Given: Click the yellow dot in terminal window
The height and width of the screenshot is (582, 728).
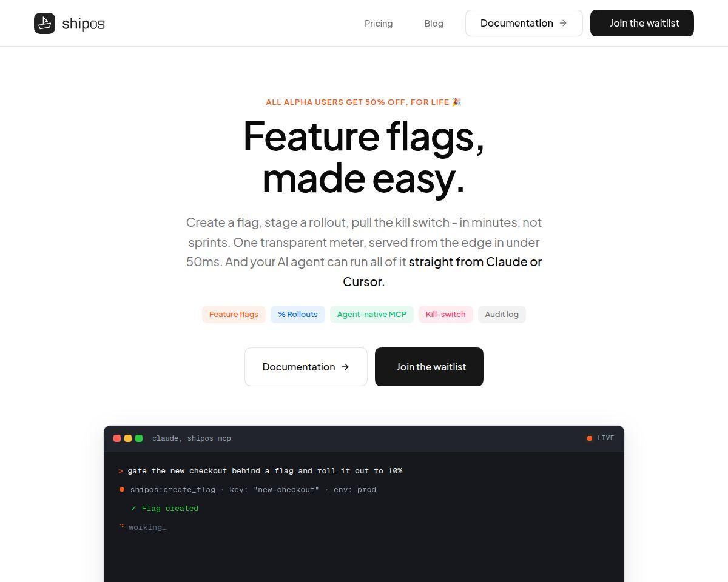Looking at the screenshot, I should 128,438.
